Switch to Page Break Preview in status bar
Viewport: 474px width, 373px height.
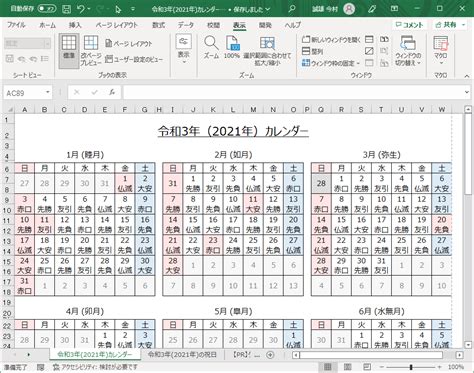click(x=367, y=367)
